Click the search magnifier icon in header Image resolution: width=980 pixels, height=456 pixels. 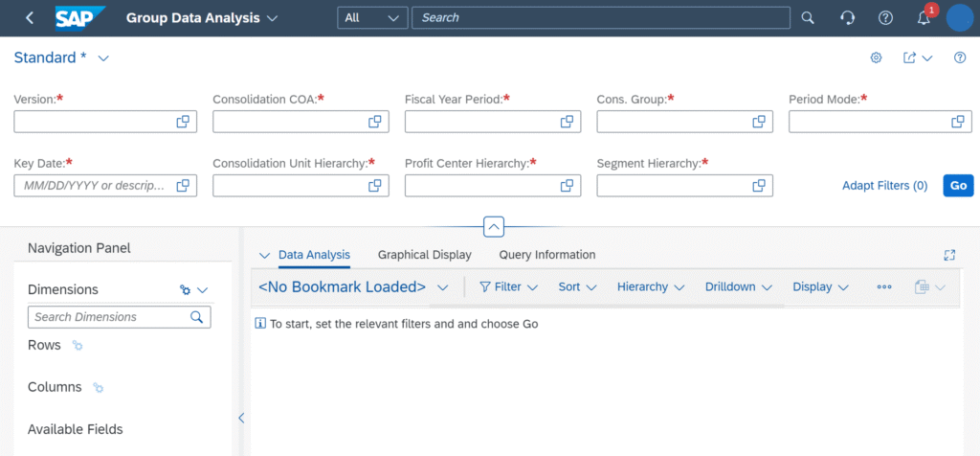pos(808,17)
